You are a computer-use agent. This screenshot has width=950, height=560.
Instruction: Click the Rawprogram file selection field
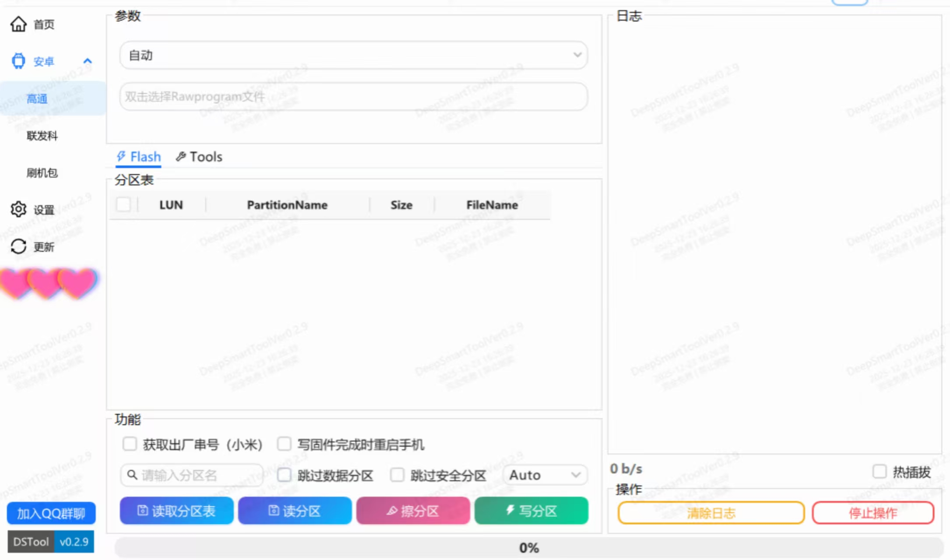(353, 96)
